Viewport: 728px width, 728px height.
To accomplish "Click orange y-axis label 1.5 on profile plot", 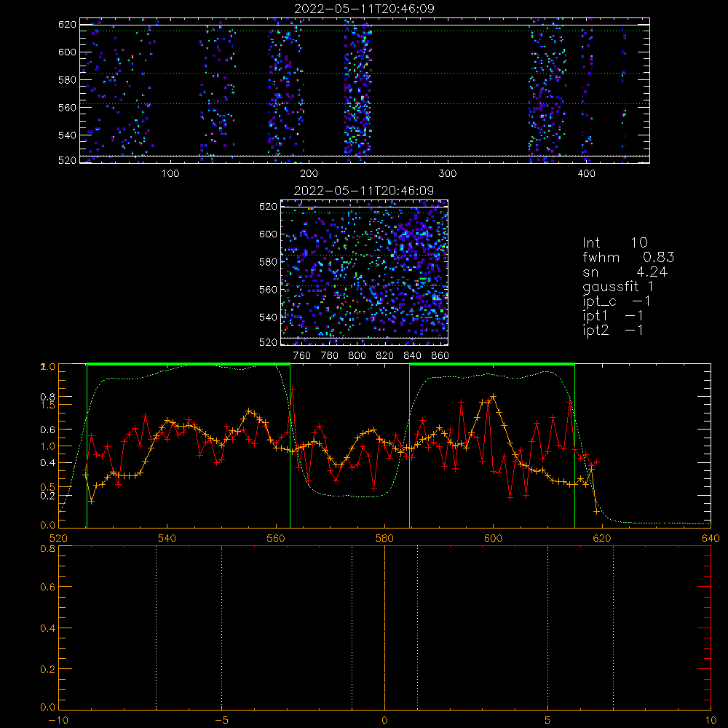I will (x=48, y=405).
